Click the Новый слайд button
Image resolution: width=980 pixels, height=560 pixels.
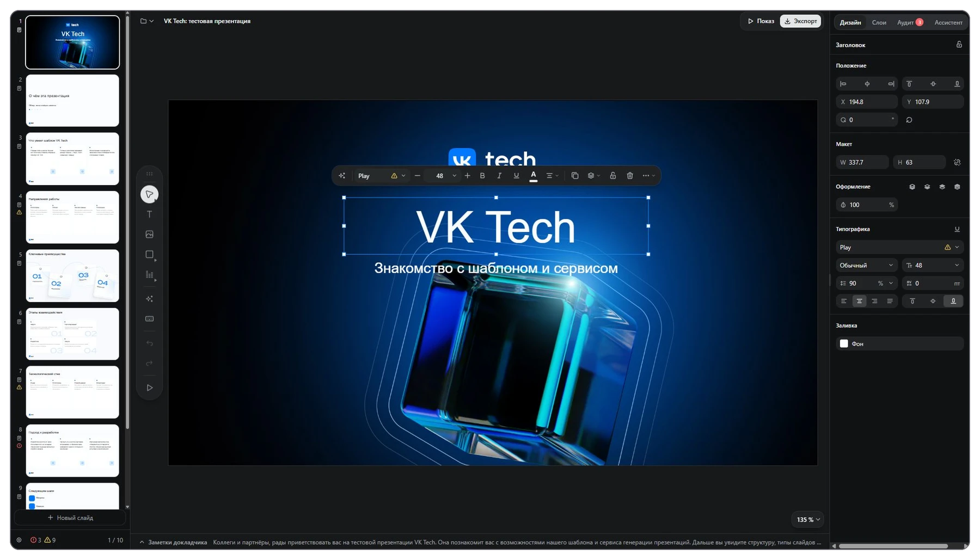point(70,518)
